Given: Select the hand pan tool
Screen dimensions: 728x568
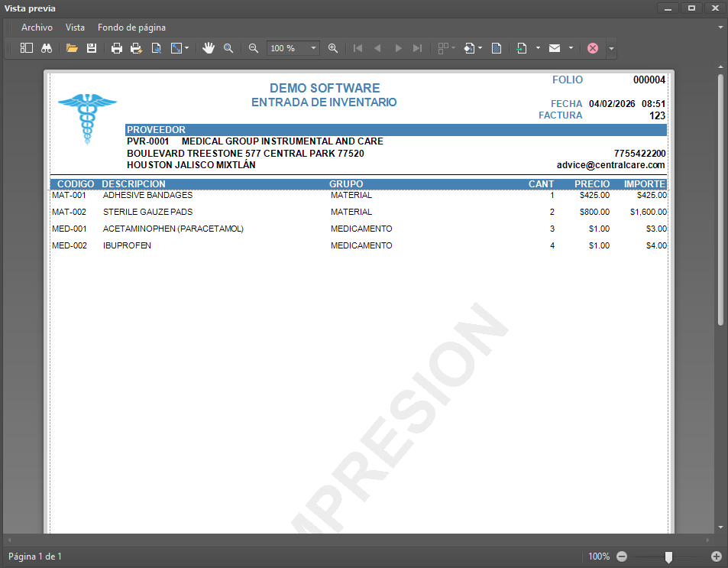Looking at the screenshot, I should pyautogui.click(x=209, y=48).
